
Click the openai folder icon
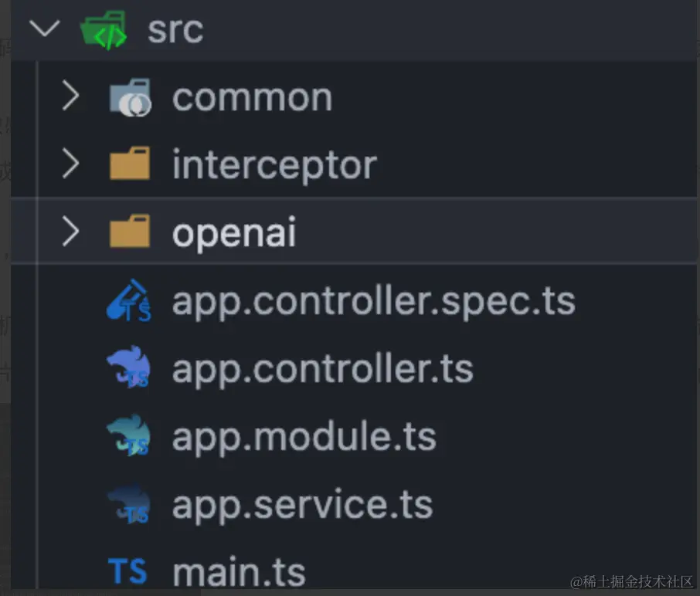(x=130, y=231)
